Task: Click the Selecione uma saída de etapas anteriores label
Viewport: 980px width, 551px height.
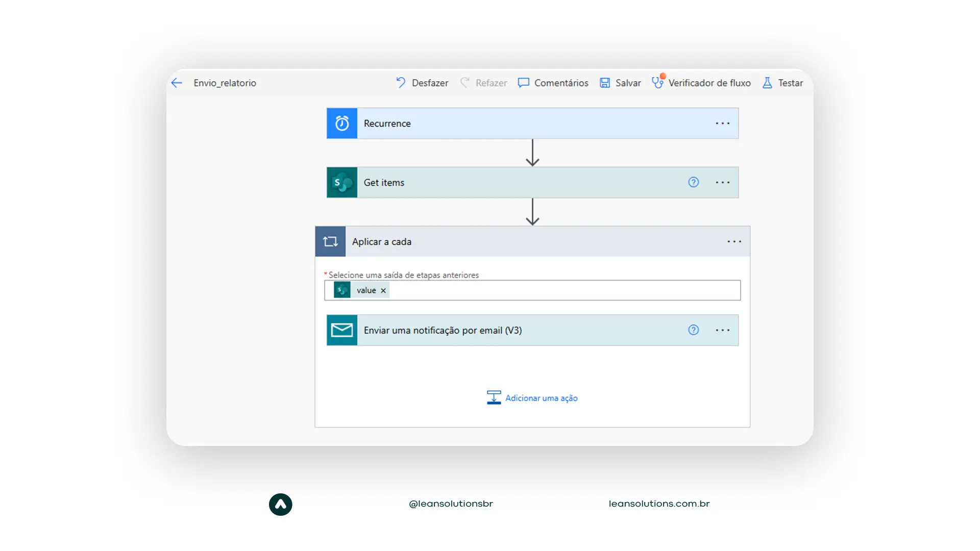Action: [403, 275]
